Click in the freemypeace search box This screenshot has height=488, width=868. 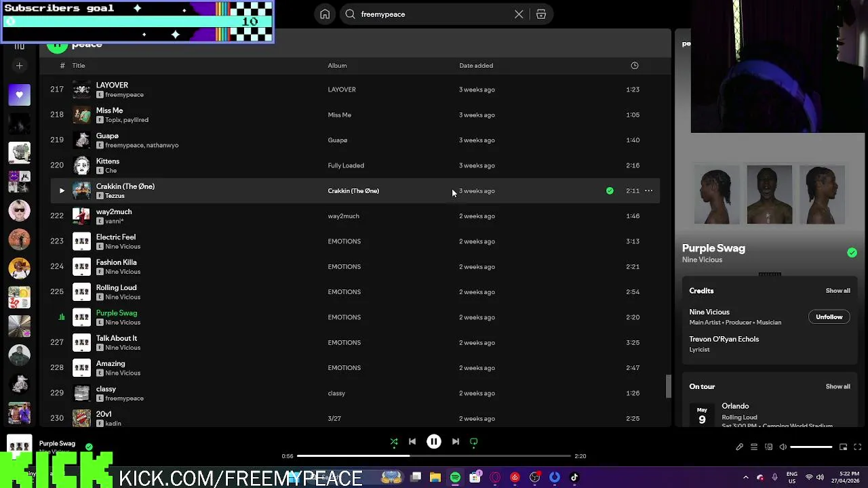coord(434,14)
